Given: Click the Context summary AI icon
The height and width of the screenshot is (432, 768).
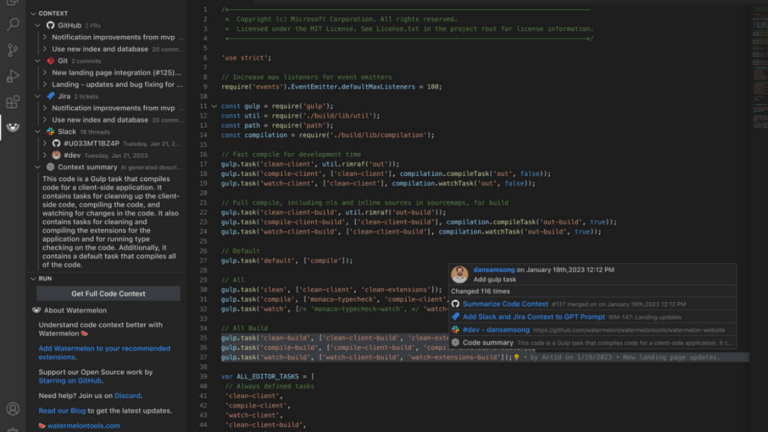Looking at the screenshot, I should coord(50,167).
